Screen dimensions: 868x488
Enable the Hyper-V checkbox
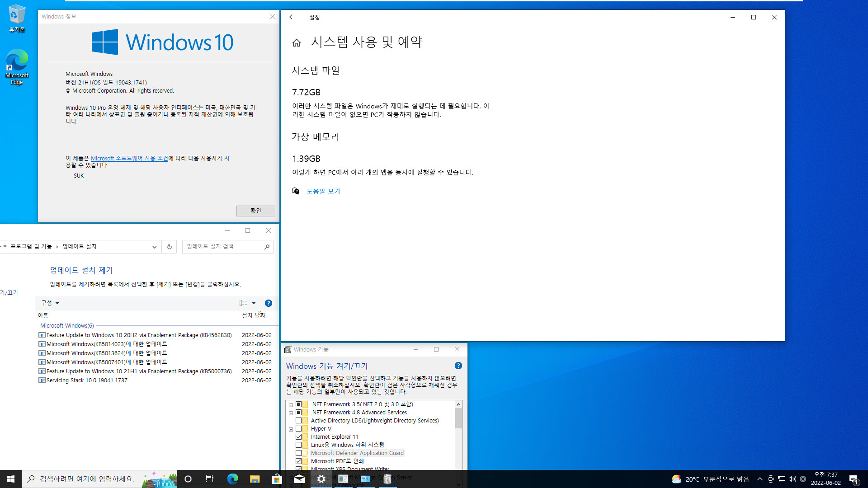pos(298,429)
